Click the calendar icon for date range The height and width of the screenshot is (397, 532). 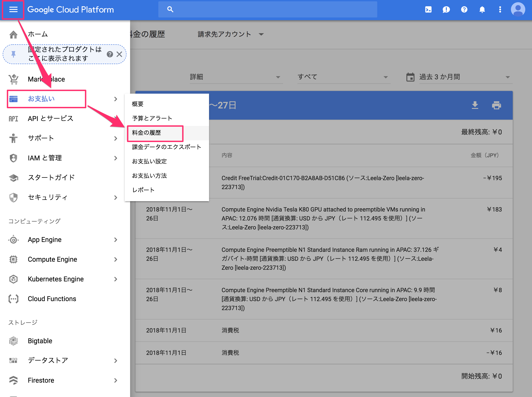tap(410, 77)
